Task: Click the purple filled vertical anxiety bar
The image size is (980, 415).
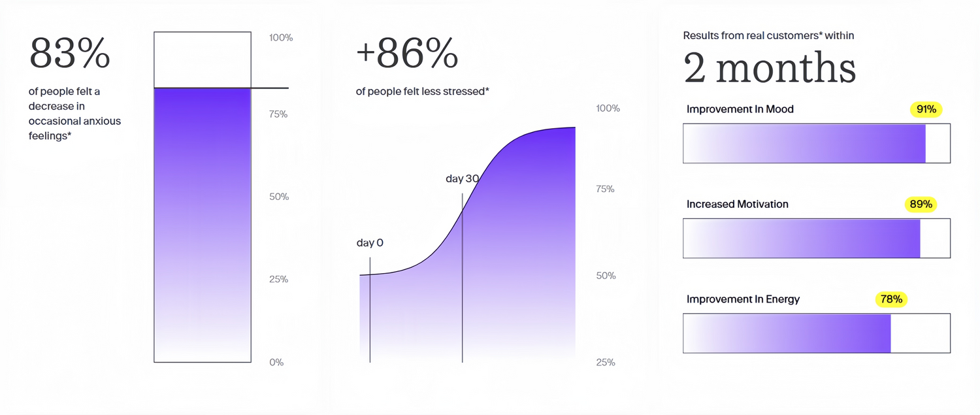Action: [x=203, y=222]
